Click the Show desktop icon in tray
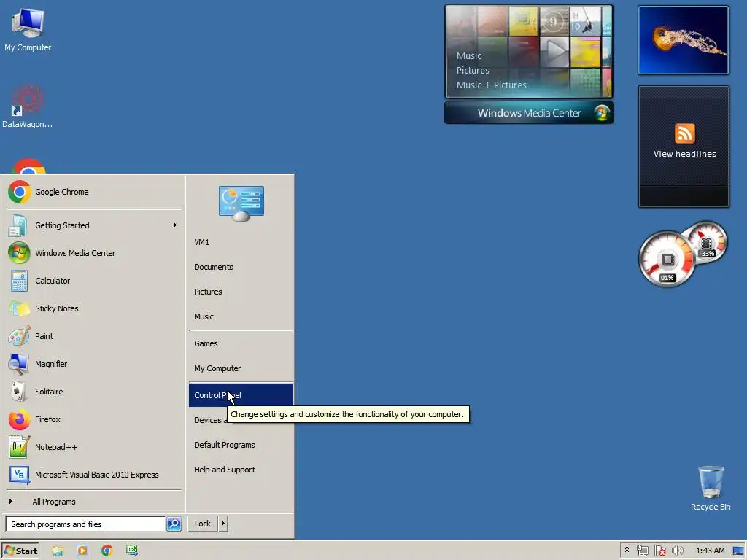The width and height of the screenshot is (747, 560). (738, 551)
